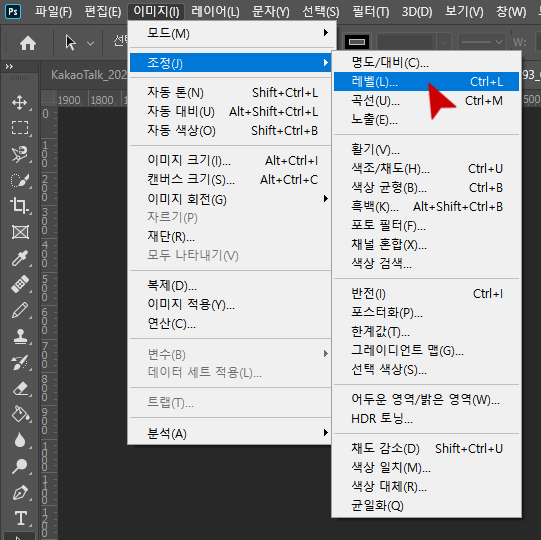Open the 3D(D) menu
The height and width of the screenshot is (540, 541).
point(417,12)
